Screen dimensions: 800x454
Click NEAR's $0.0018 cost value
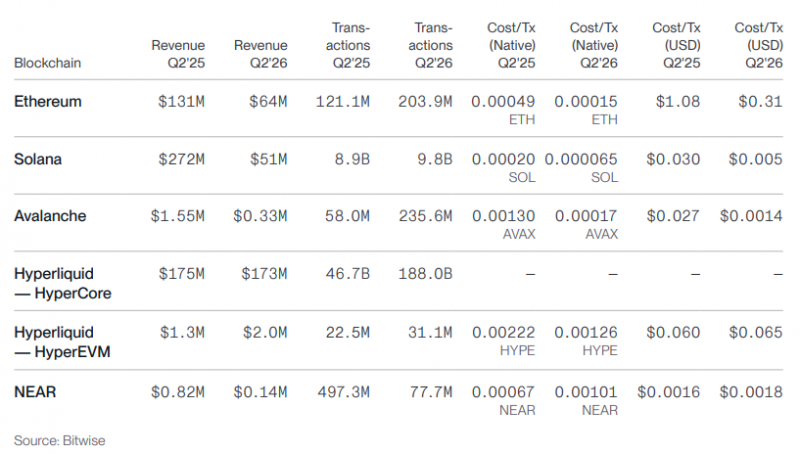click(751, 392)
